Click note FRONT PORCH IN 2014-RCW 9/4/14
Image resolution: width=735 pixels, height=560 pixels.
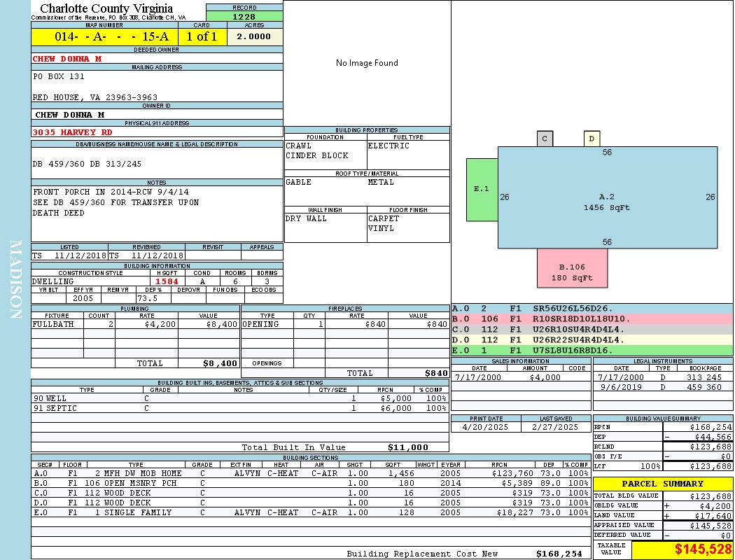click(x=111, y=192)
